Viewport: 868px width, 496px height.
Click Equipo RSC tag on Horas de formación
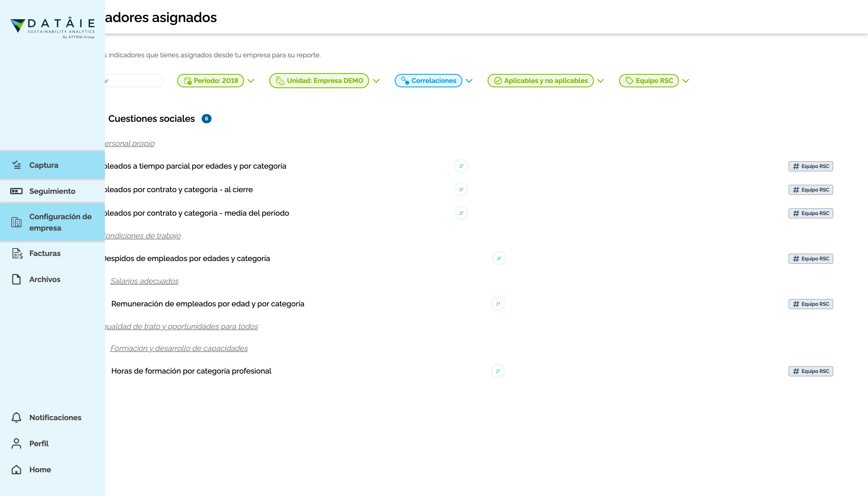point(810,371)
